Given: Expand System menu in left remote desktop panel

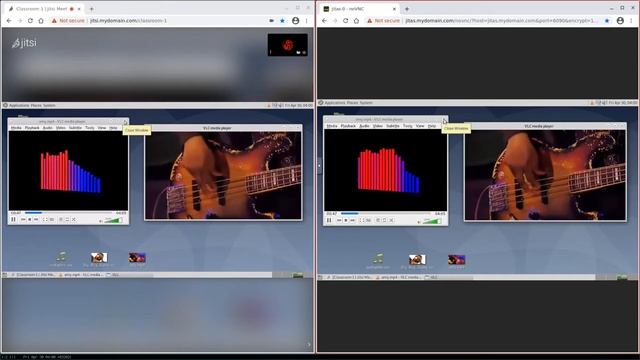Looking at the screenshot, I should click(x=49, y=105).
